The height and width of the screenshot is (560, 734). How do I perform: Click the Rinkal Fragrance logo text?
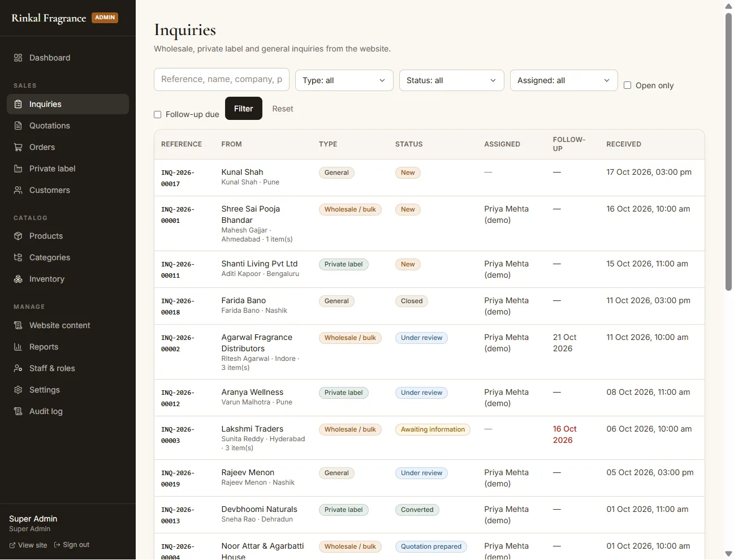(49, 18)
